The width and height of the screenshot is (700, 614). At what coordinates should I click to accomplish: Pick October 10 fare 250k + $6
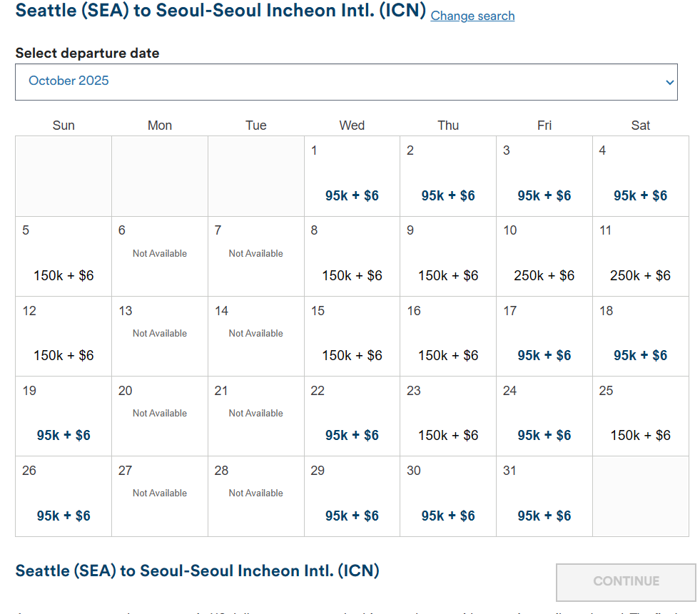point(544,275)
